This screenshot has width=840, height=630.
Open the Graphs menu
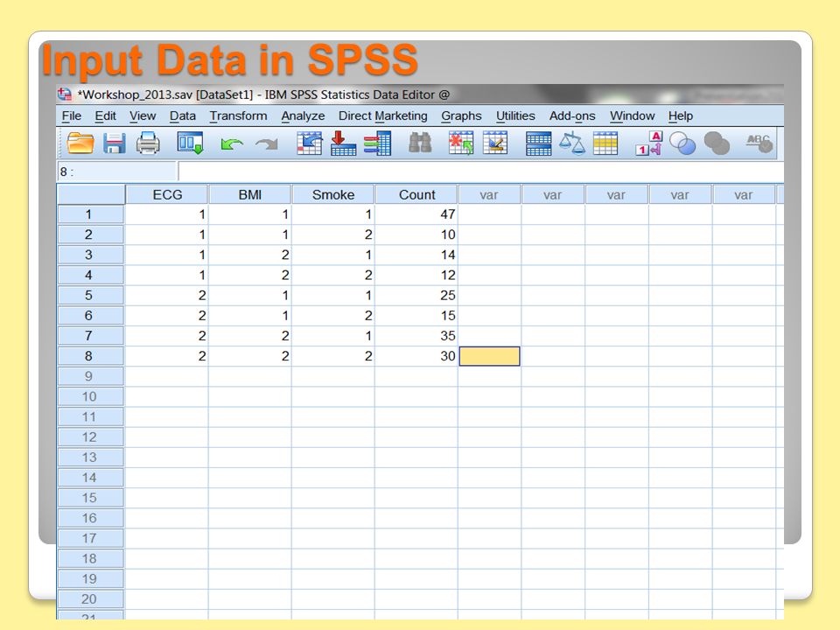pyautogui.click(x=461, y=115)
